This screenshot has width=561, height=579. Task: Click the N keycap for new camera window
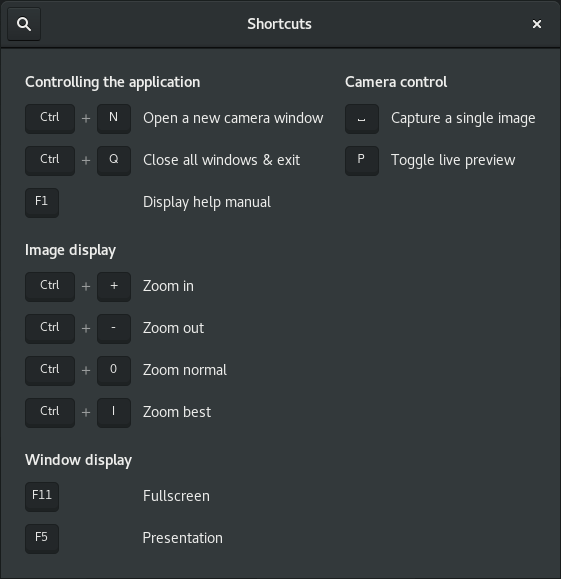(x=114, y=119)
